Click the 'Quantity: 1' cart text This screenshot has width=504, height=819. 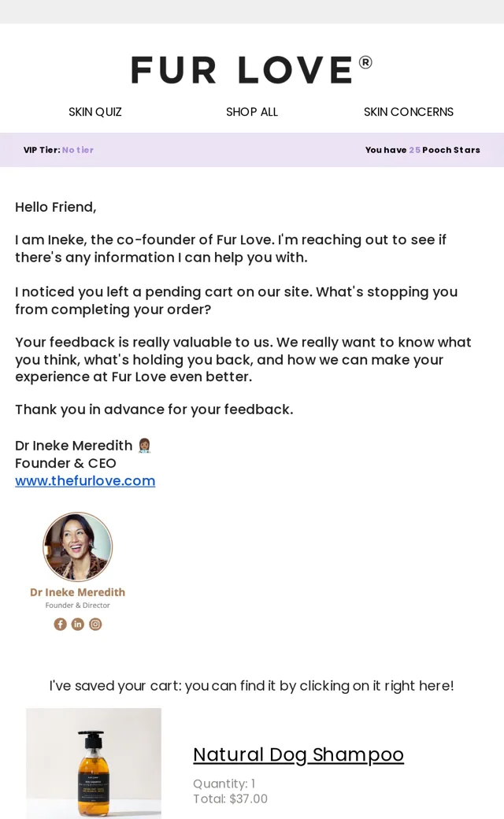tap(224, 784)
